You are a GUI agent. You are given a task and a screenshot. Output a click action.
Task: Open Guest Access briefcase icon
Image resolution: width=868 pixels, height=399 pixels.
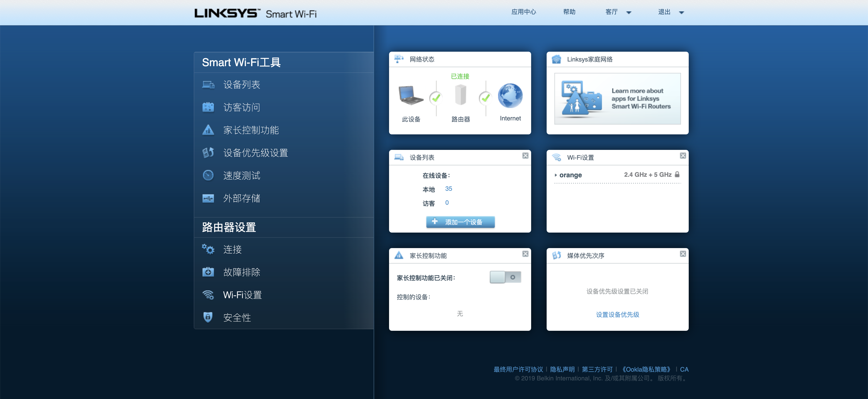208,107
